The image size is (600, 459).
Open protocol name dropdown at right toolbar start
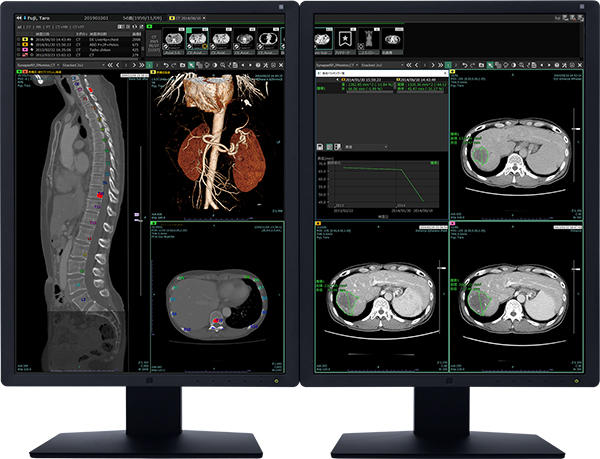337,65
